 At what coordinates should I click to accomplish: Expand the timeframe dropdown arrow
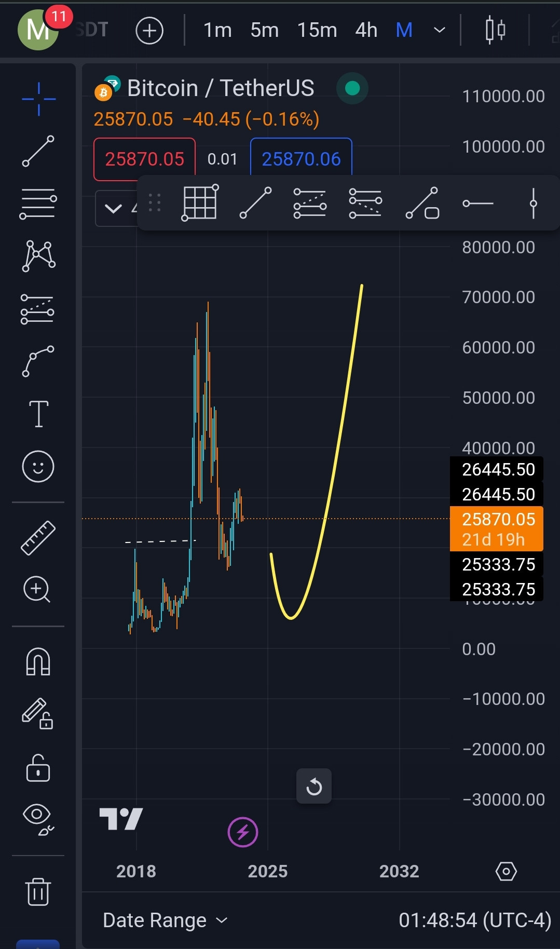point(440,30)
